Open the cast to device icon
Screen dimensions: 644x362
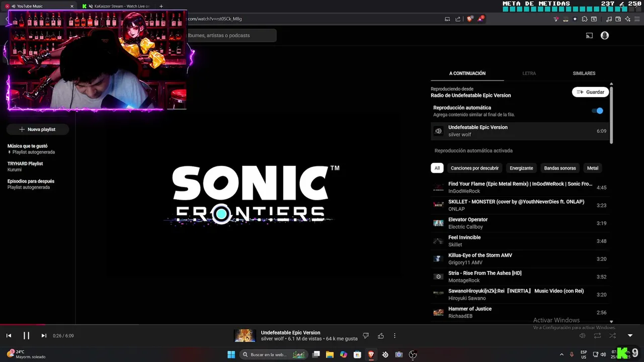tap(589, 36)
